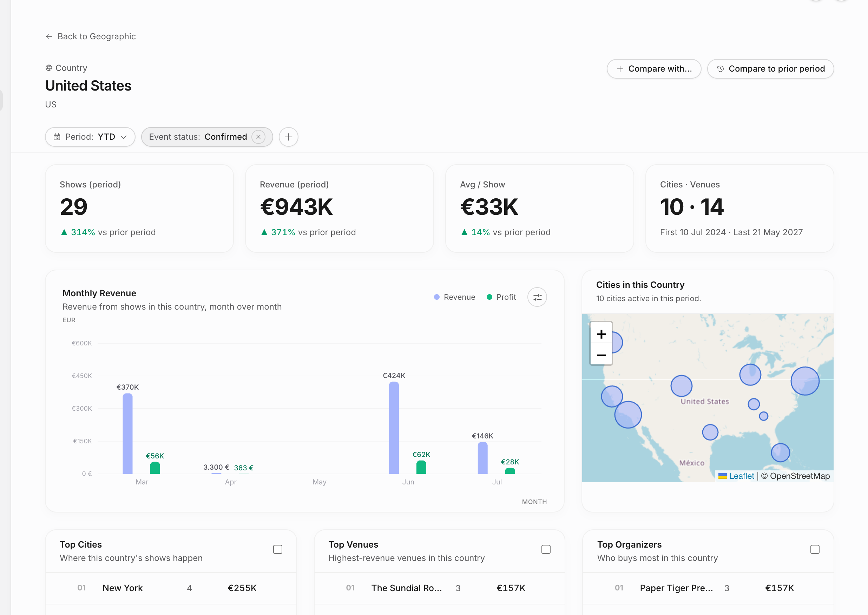This screenshot has height=615, width=868.
Task: Click the March revenue bar €370K
Action: tap(127, 434)
